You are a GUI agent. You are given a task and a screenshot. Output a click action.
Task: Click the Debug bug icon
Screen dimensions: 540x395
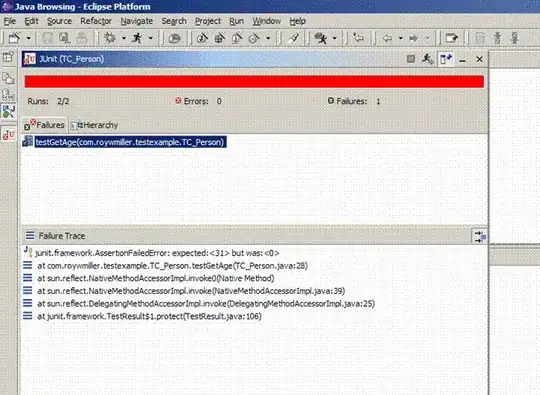pyautogui.click(x=110, y=38)
